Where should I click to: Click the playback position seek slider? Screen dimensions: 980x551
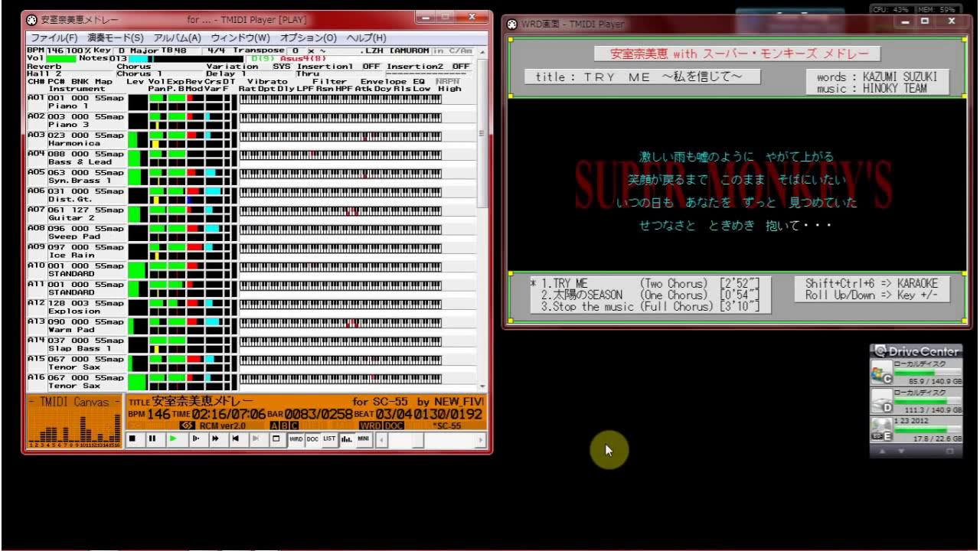pyautogui.click(x=417, y=440)
